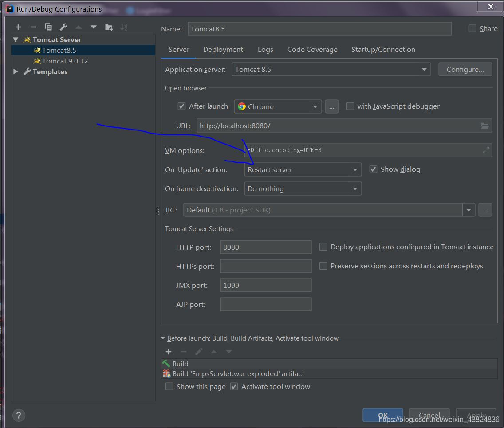Remove before launch task

click(184, 352)
